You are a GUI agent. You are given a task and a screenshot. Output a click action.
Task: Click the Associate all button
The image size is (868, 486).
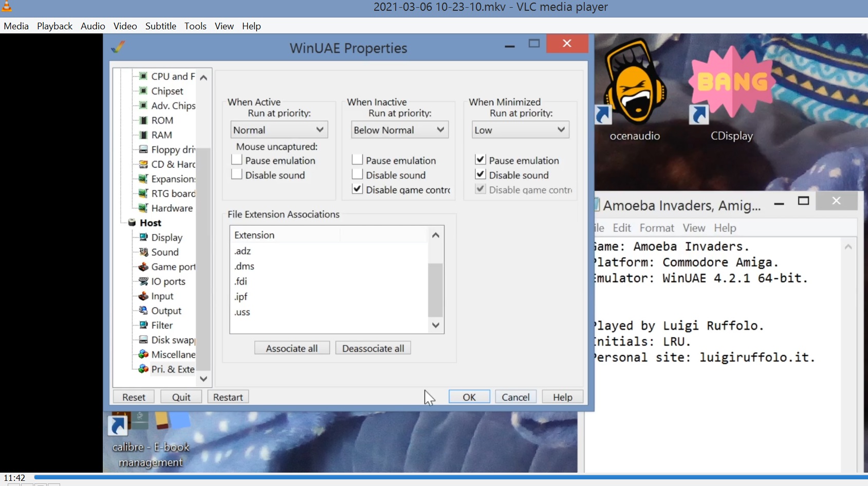[x=292, y=348]
